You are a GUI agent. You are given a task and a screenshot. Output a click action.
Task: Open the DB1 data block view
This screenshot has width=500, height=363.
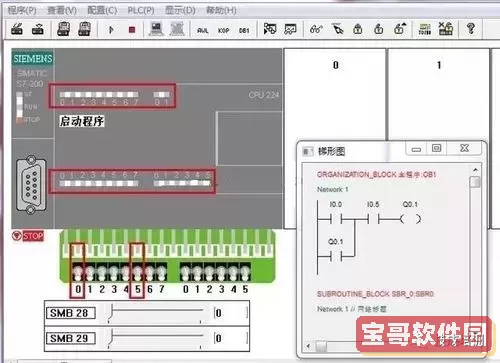(x=244, y=30)
